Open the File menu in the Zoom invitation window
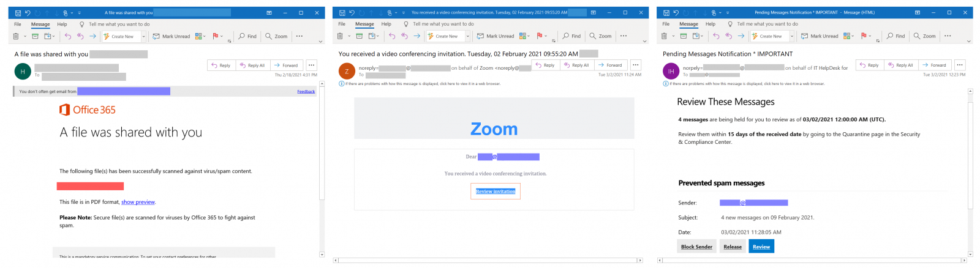The width and height of the screenshot is (980, 268). point(342,24)
